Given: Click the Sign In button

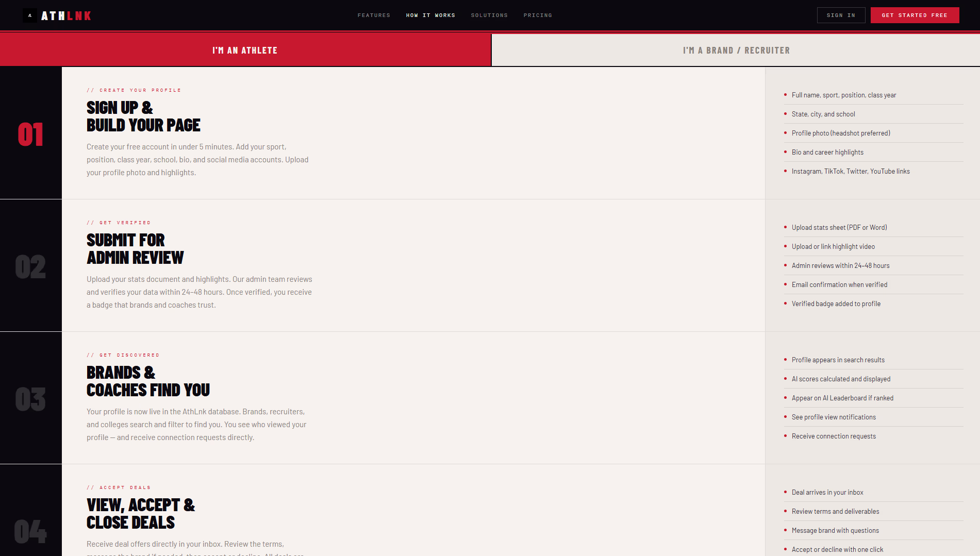Looking at the screenshot, I should 841,15.
